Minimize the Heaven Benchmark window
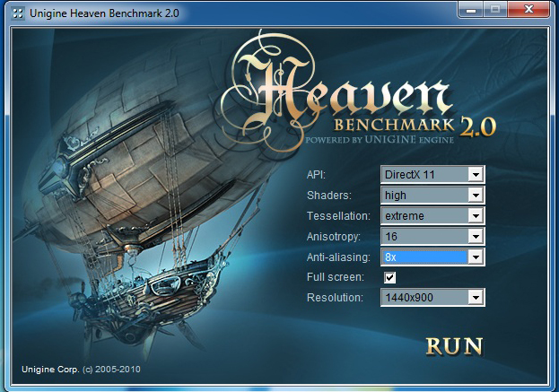559x392 pixels. click(x=471, y=10)
